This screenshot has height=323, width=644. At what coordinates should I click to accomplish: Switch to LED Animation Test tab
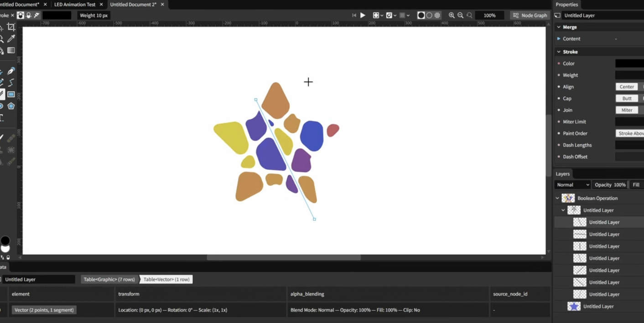[75, 5]
